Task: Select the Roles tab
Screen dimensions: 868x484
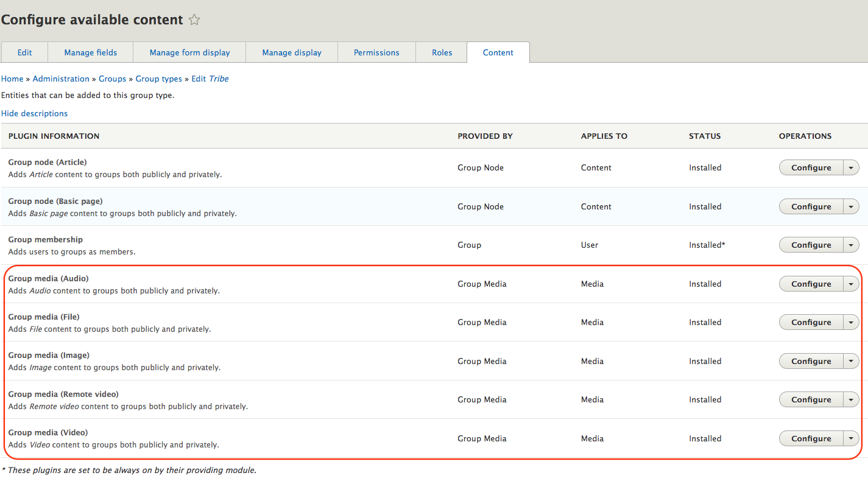Action: point(442,52)
